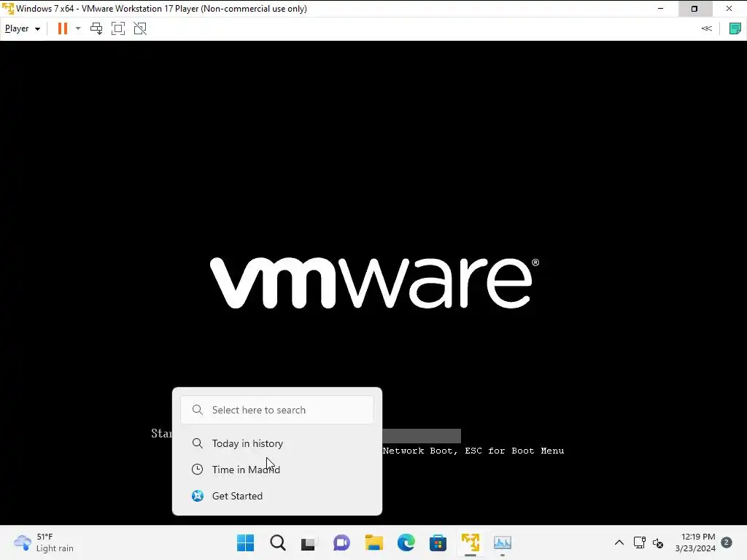Show hidden system tray icons
This screenshot has width=747, height=560.
click(x=619, y=542)
